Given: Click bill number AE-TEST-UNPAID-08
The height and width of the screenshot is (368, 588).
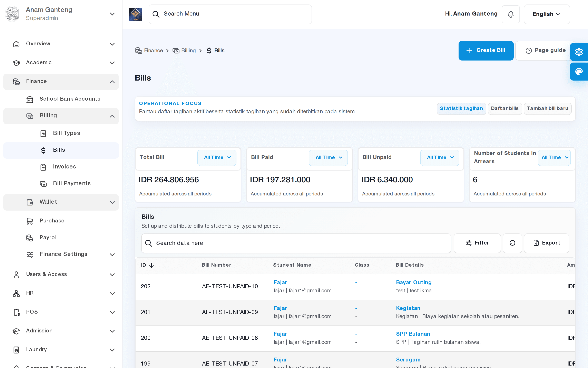Looking at the screenshot, I should pyautogui.click(x=230, y=338).
